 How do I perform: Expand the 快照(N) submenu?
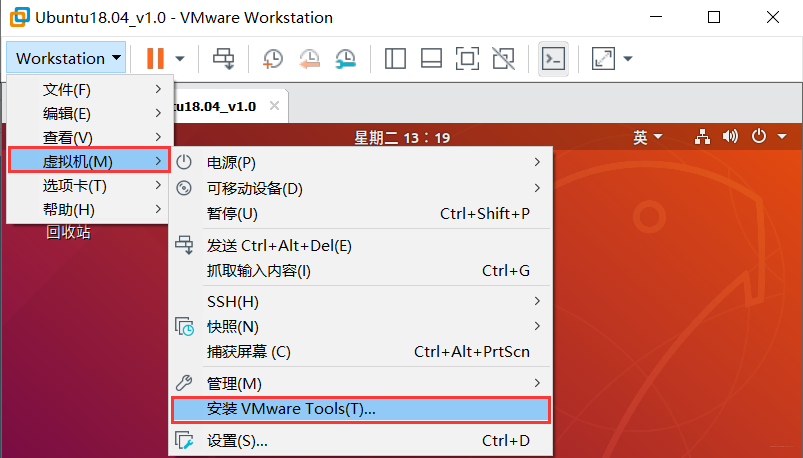(361, 326)
